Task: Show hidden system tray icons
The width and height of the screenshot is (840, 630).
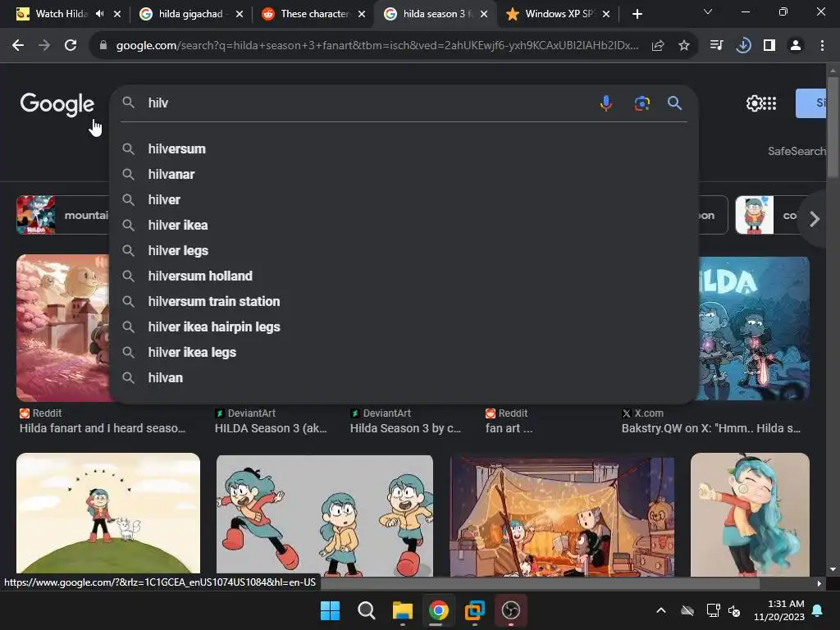Action: (661, 610)
